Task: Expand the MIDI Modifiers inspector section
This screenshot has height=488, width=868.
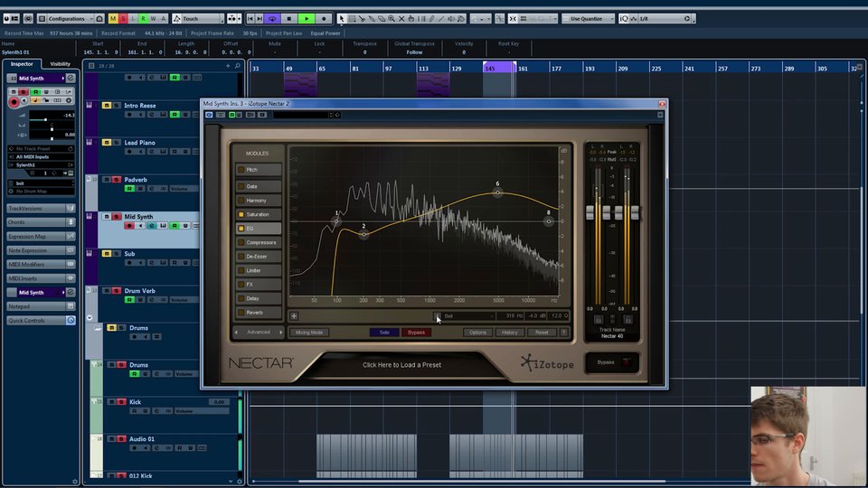Action: click(41, 264)
